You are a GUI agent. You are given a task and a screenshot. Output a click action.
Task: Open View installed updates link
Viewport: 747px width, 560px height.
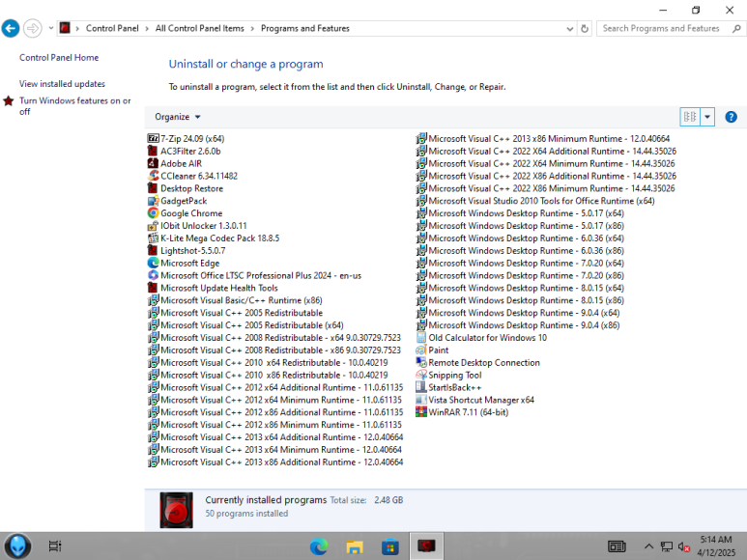pyautogui.click(x=62, y=84)
